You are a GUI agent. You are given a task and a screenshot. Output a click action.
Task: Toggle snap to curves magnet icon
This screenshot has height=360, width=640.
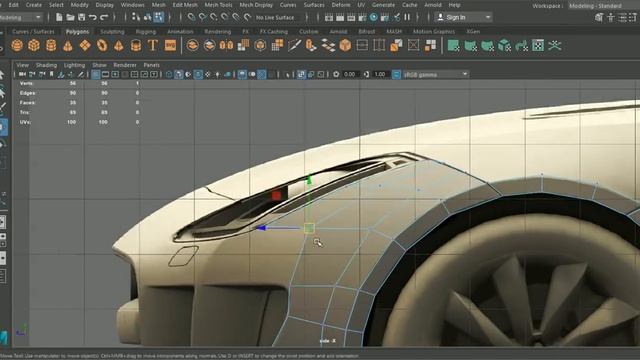(x=202, y=17)
